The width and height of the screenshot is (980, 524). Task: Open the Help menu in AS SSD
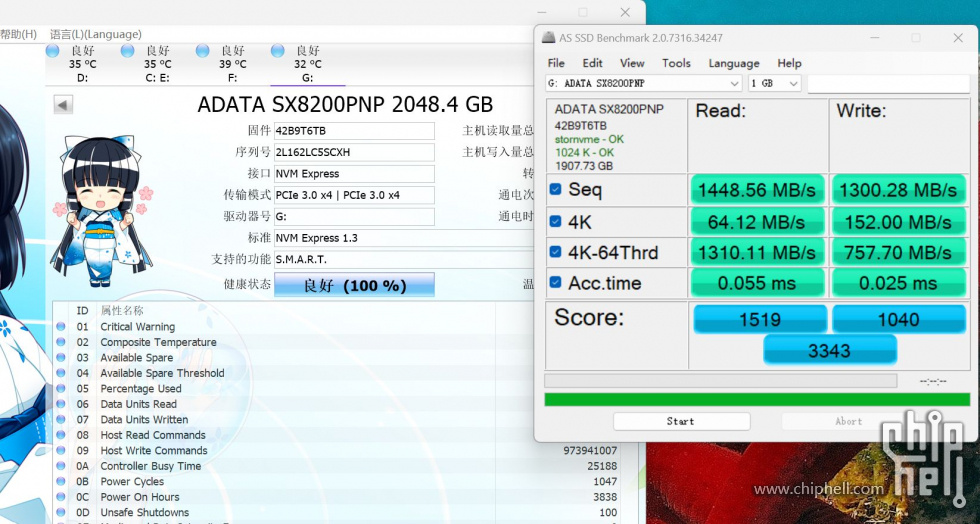coord(789,63)
